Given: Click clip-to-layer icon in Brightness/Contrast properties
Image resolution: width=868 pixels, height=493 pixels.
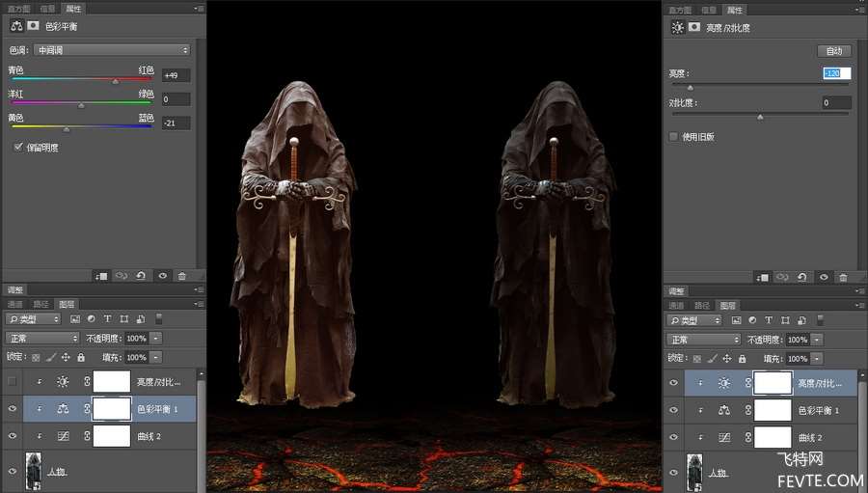Looking at the screenshot, I should pos(762,277).
